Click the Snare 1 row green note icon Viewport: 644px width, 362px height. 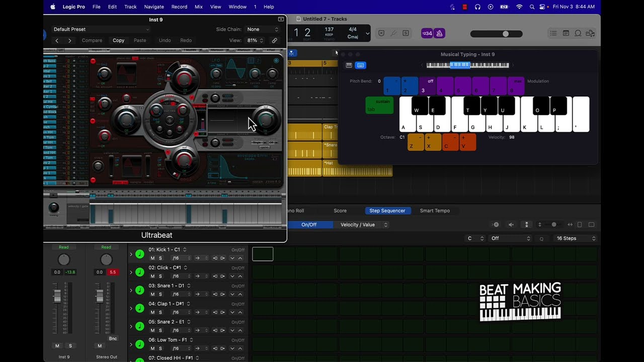[x=140, y=290]
